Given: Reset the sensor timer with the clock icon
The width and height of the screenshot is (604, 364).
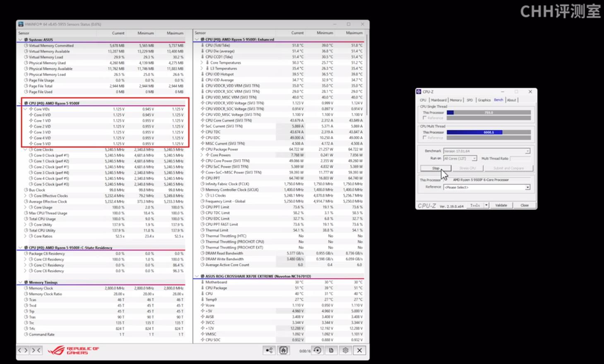Looking at the screenshot, I should 317,350.
